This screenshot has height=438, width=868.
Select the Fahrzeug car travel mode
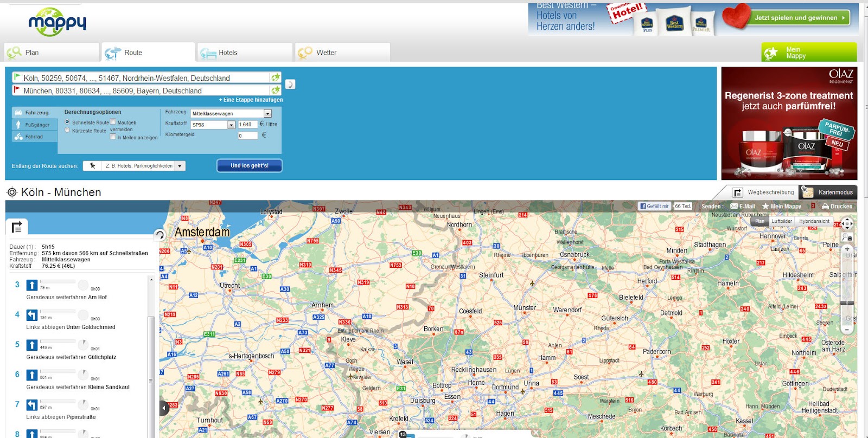pyautogui.click(x=35, y=113)
